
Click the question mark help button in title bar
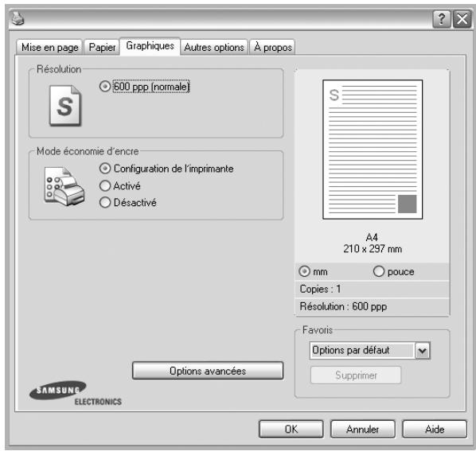point(442,19)
